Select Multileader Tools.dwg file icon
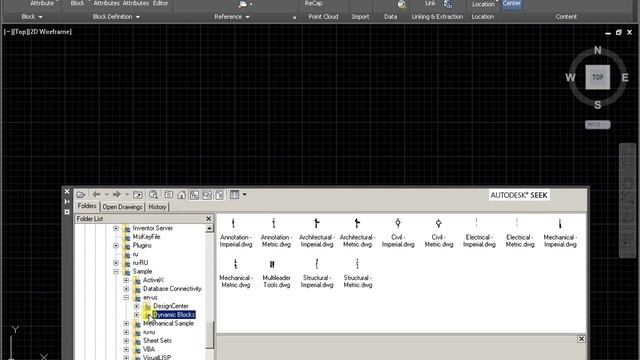The image size is (640, 360). [x=272, y=264]
